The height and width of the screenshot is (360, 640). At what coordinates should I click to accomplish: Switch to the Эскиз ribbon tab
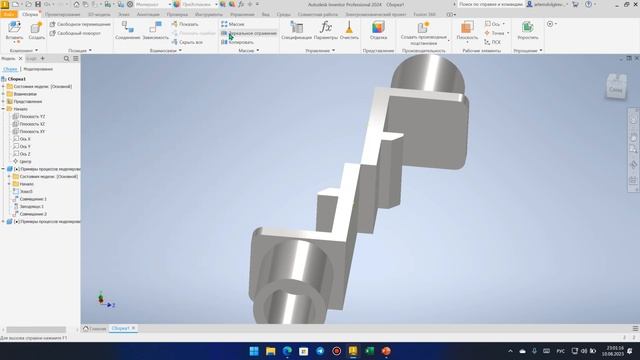[x=124, y=14]
